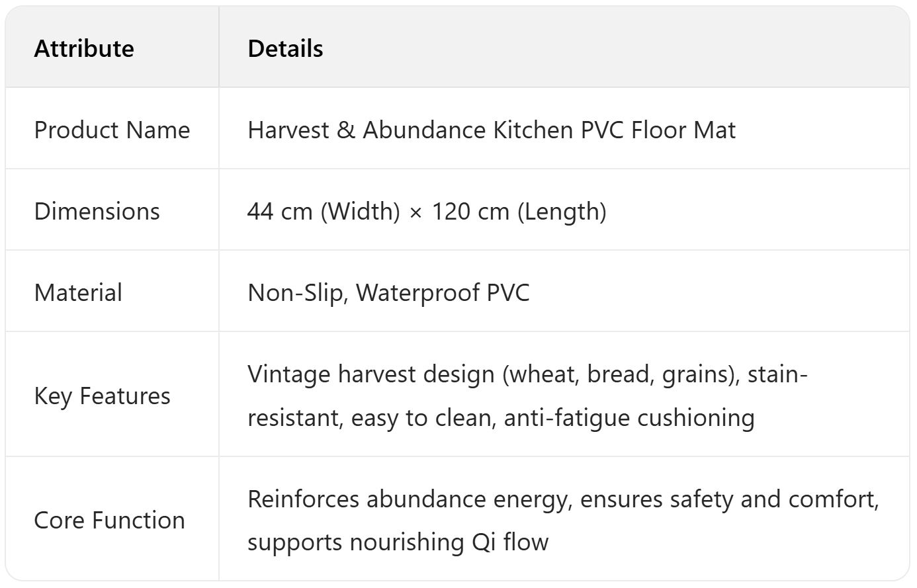Viewport: 917px width, 588px height.
Task: Click the "Core Function" label cell
Action: click(109, 520)
